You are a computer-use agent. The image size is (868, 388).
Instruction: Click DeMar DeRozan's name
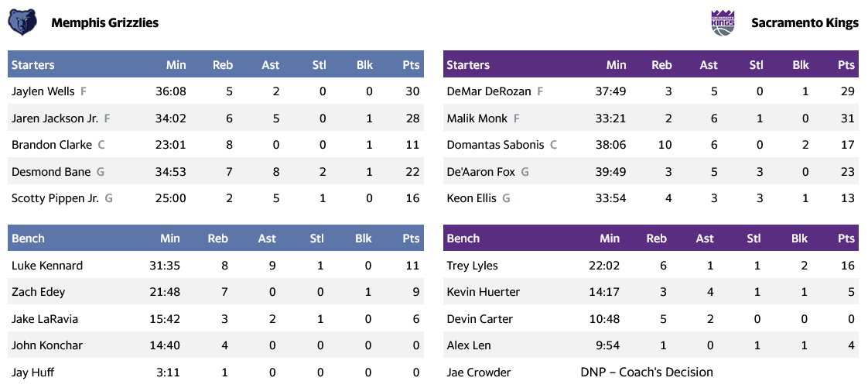coord(489,91)
